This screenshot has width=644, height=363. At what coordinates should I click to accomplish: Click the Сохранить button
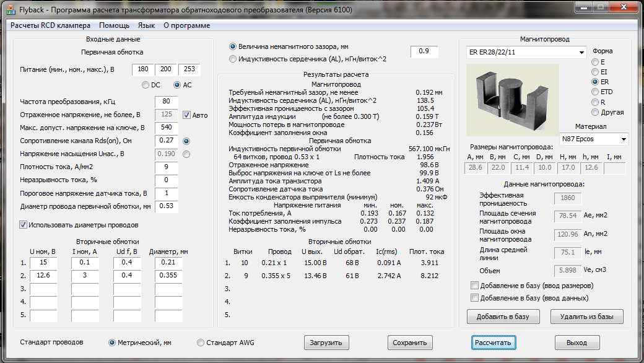click(x=409, y=343)
